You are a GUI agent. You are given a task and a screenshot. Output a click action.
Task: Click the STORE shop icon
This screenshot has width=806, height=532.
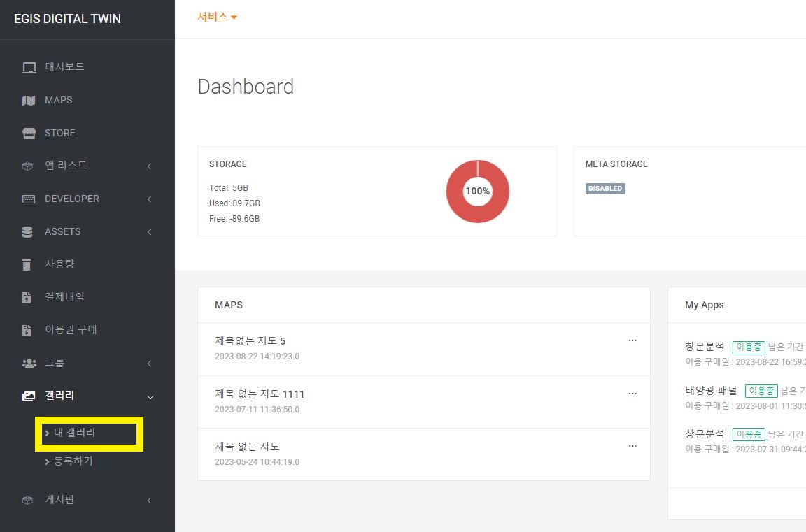pyautogui.click(x=29, y=134)
